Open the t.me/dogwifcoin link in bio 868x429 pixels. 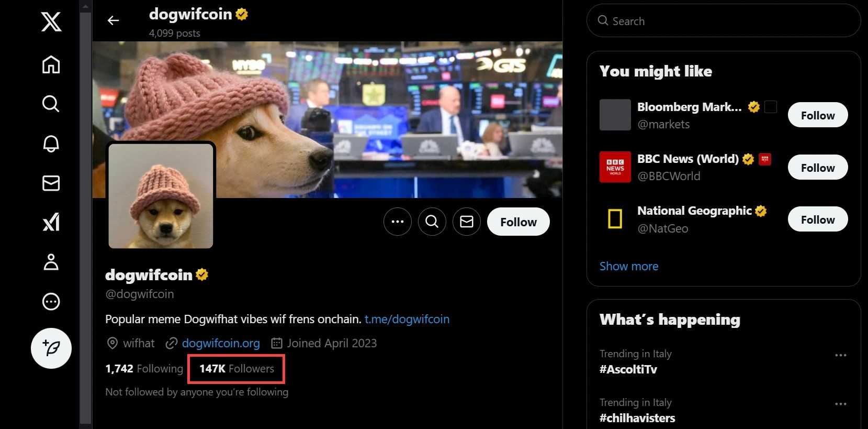[407, 319]
